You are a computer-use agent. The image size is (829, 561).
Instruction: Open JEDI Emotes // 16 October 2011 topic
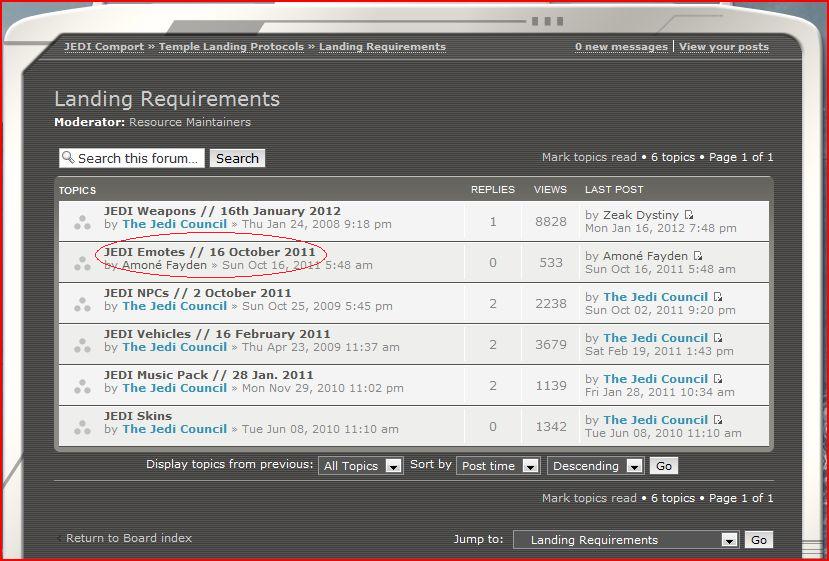(210, 252)
